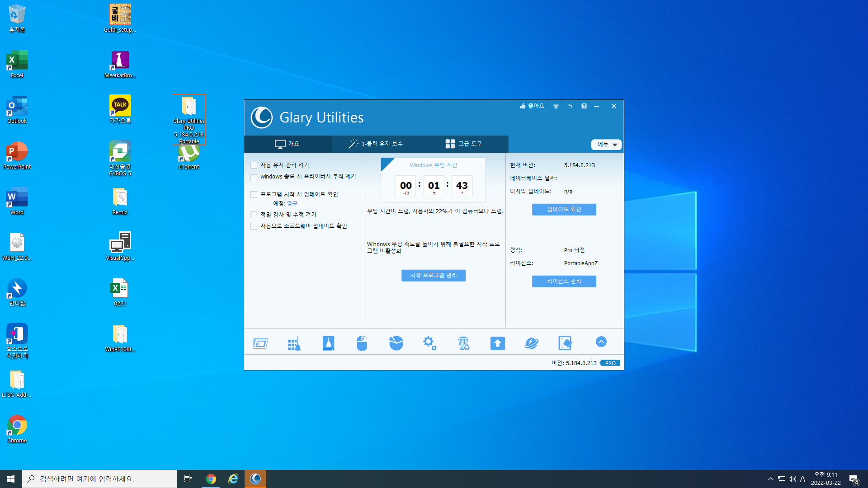Select the VisualCpp desktop icon
868x488 pixels.
click(120, 246)
